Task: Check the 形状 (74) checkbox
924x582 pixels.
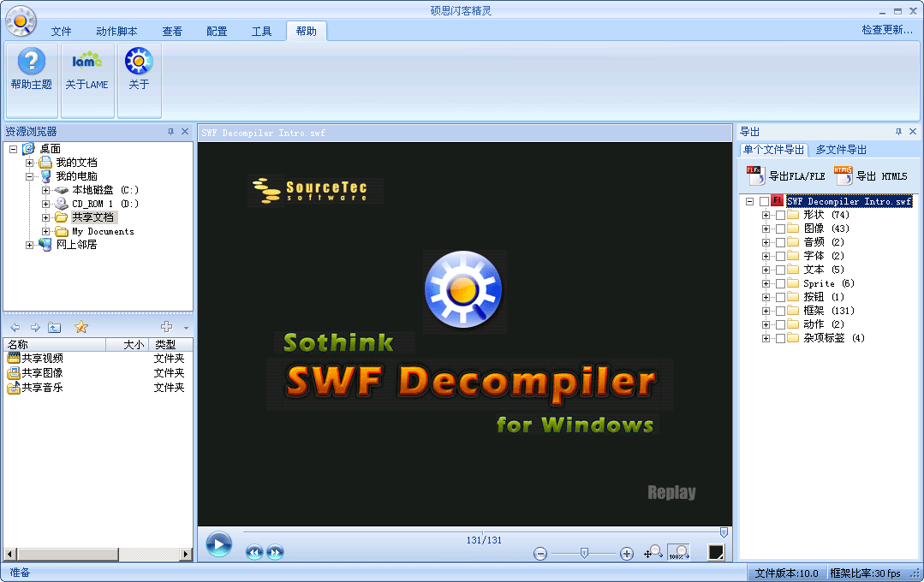Action: 780,215
